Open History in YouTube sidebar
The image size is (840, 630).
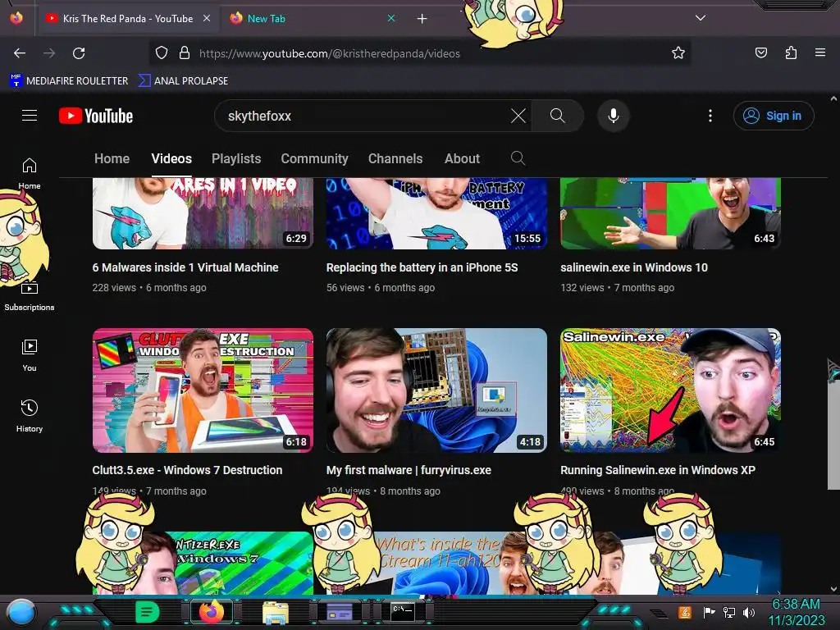pyautogui.click(x=30, y=416)
